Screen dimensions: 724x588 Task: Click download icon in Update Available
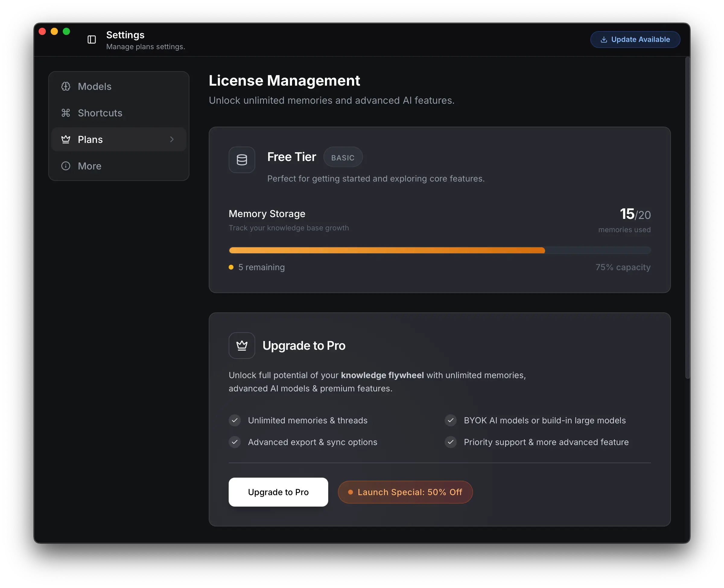(x=604, y=40)
